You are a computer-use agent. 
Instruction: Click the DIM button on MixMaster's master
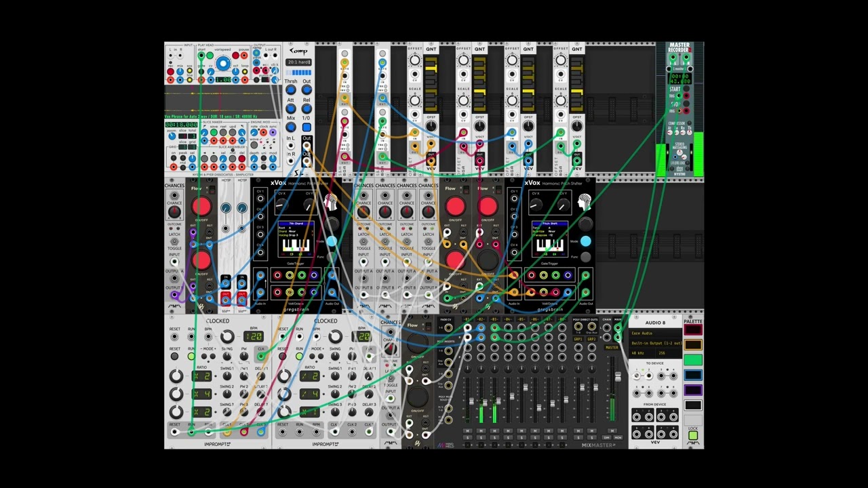pyautogui.click(x=606, y=438)
